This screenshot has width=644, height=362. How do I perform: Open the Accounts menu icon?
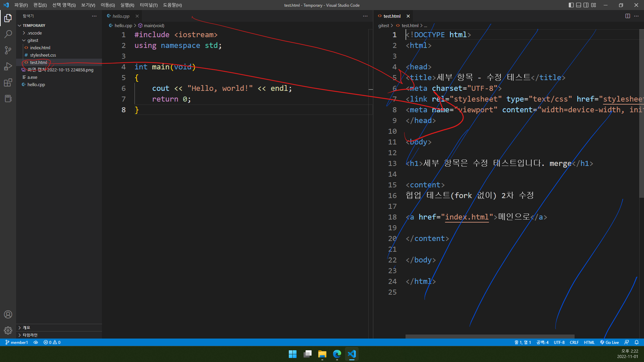click(x=8, y=314)
